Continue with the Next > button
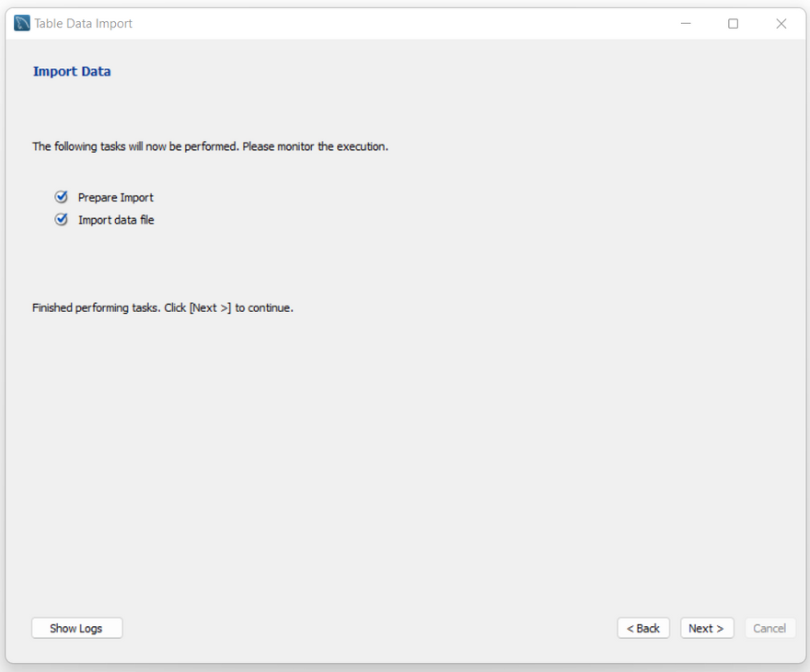 (x=707, y=628)
